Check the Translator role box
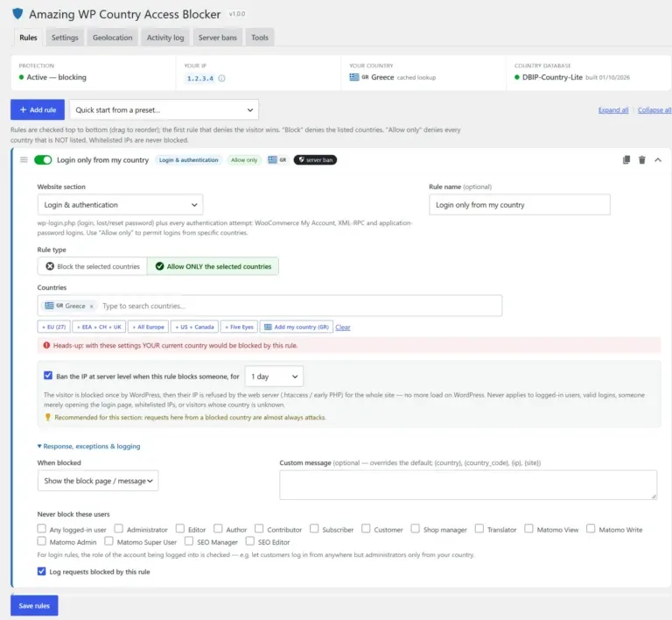 (479, 528)
